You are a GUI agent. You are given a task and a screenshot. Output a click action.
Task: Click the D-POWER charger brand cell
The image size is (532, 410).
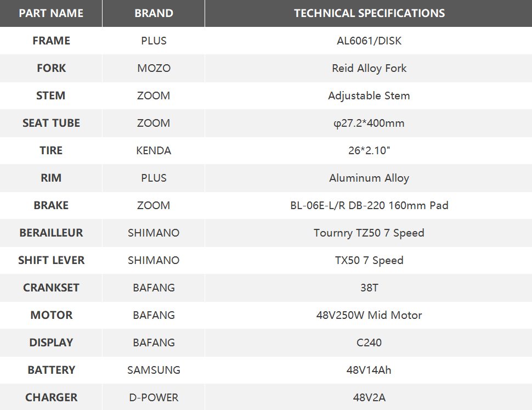point(154,397)
